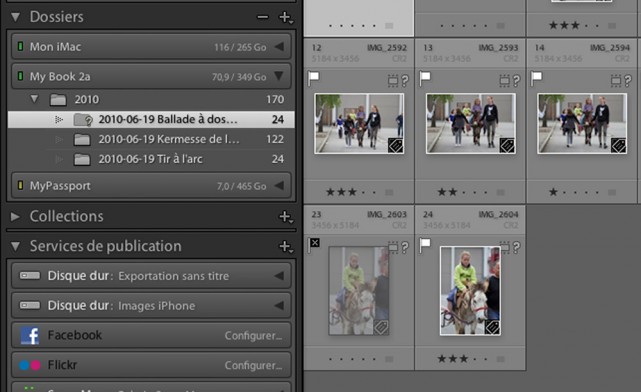This screenshot has height=392, width=641.
Task: Toggle rejected flag on IMG_2603 photo
Action: point(314,244)
